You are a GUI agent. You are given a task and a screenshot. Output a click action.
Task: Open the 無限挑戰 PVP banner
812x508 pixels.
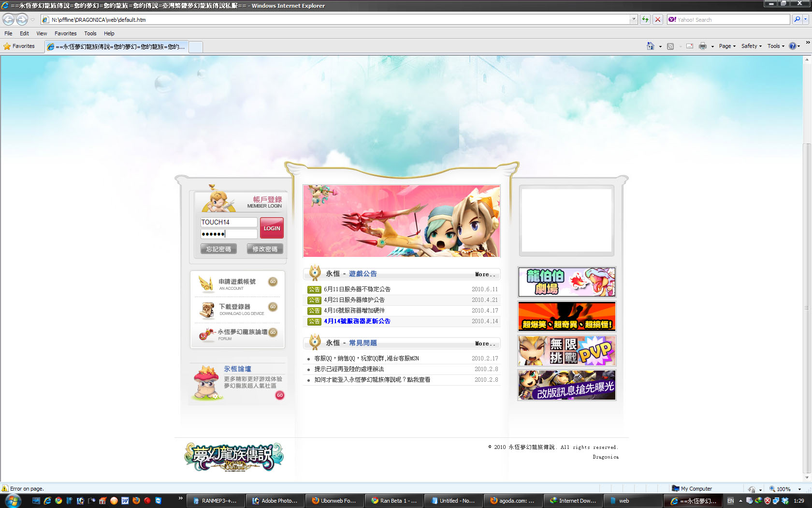click(567, 351)
